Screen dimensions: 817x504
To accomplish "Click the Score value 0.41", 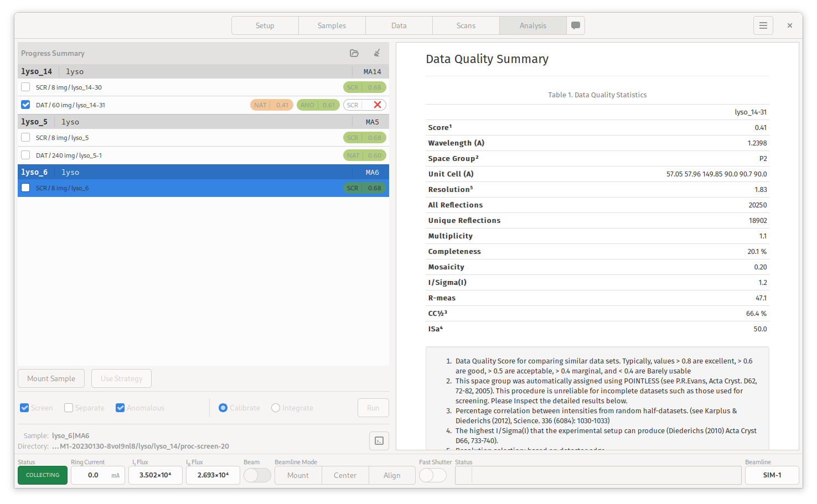I will point(761,128).
